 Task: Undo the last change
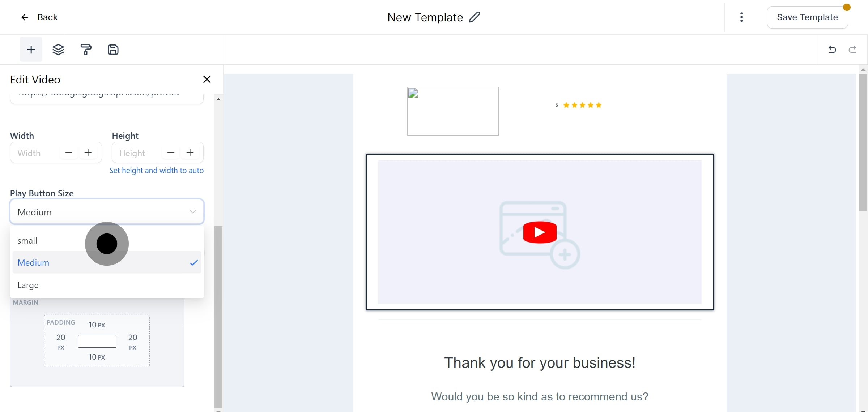[x=832, y=49]
